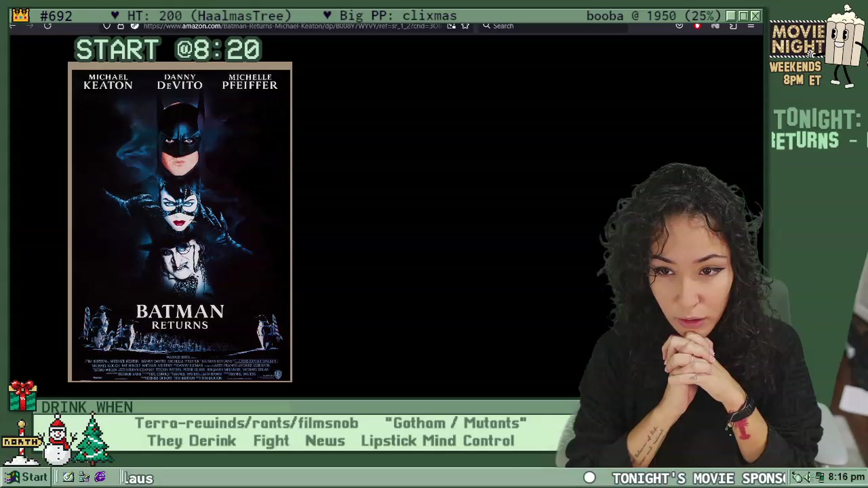Click the "DRINK WHEN" label
Viewport: 868px width, 488px height.
point(87,407)
